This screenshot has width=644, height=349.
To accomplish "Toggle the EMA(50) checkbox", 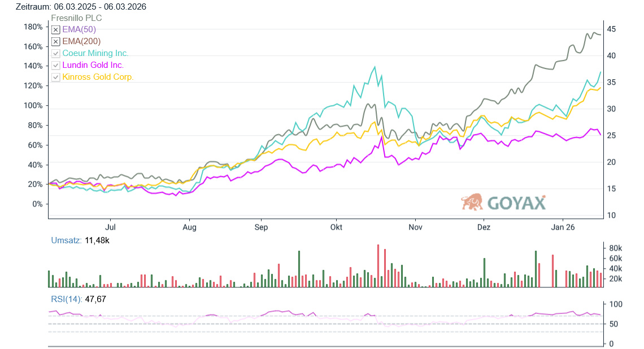I will point(55,30).
